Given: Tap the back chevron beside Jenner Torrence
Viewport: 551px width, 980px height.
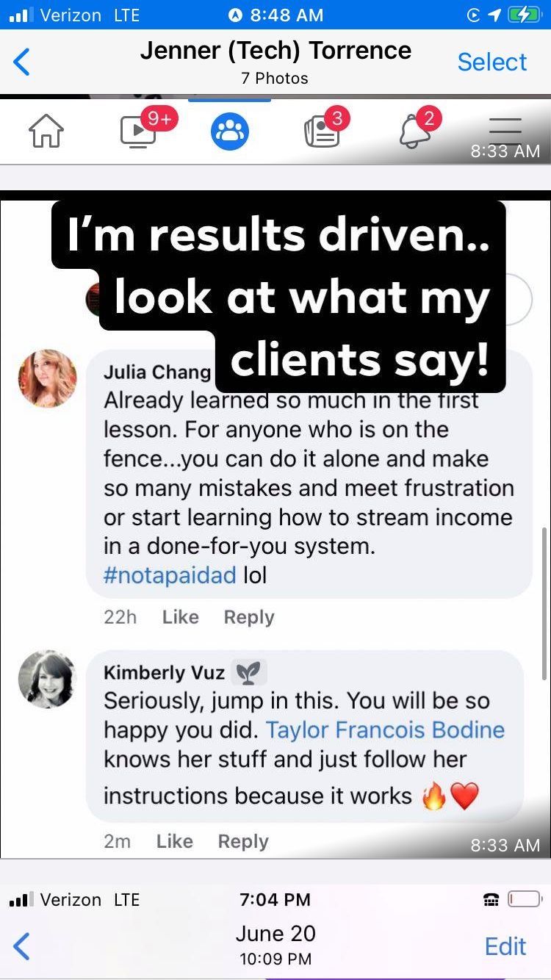Looking at the screenshot, I should [x=22, y=62].
